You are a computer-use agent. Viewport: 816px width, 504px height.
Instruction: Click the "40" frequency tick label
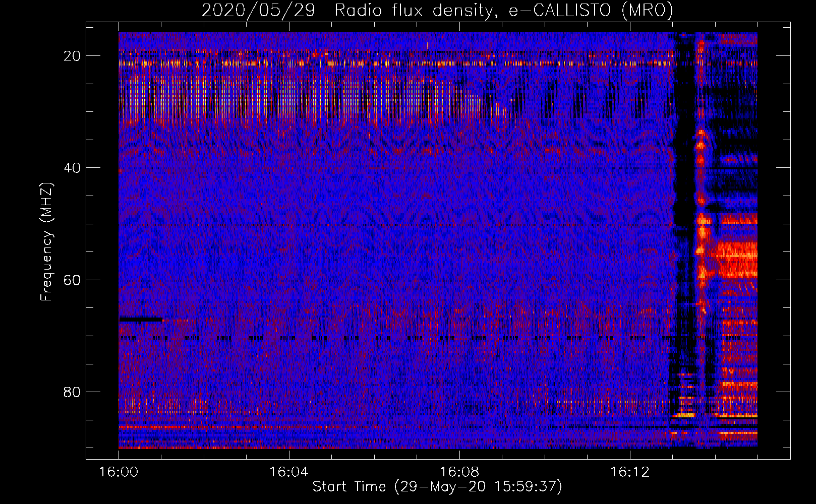[x=73, y=168]
